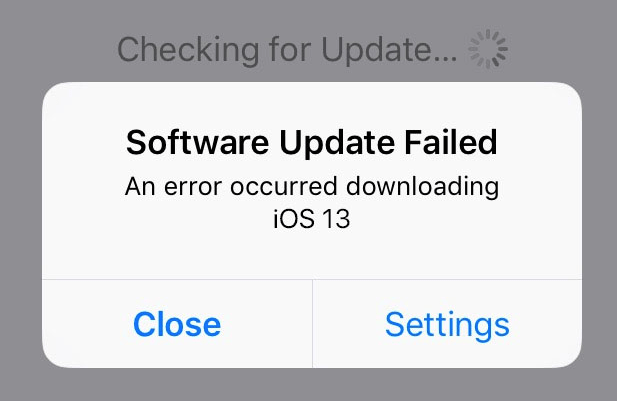Click the word 'Update' in the dialog heading
The image size is (617, 401).
pyautogui.click(x=337, y=143)
